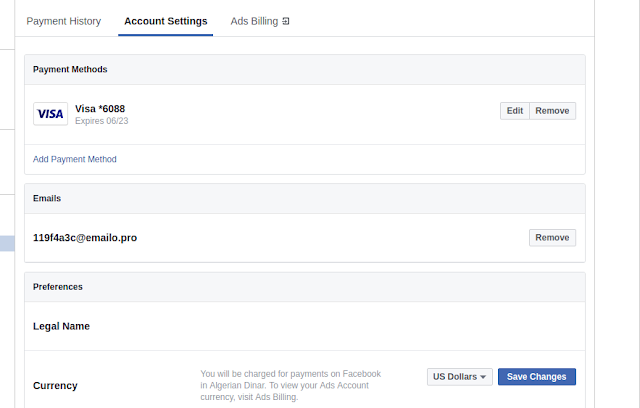The height and width of the screenshot is (408, 640).
Task: Remove the Visa *6088 card
Action: (x=552, y=111)
